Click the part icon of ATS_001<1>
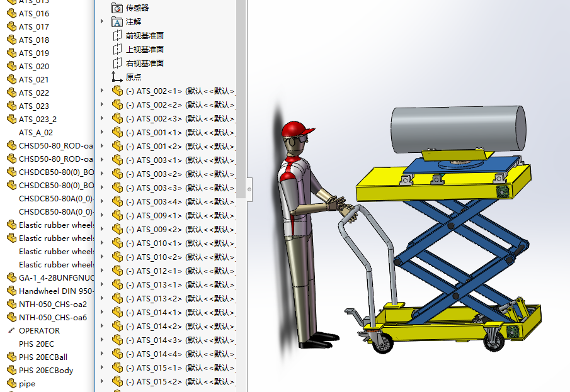This screenshot has height=392, width=570. (117, 132)
